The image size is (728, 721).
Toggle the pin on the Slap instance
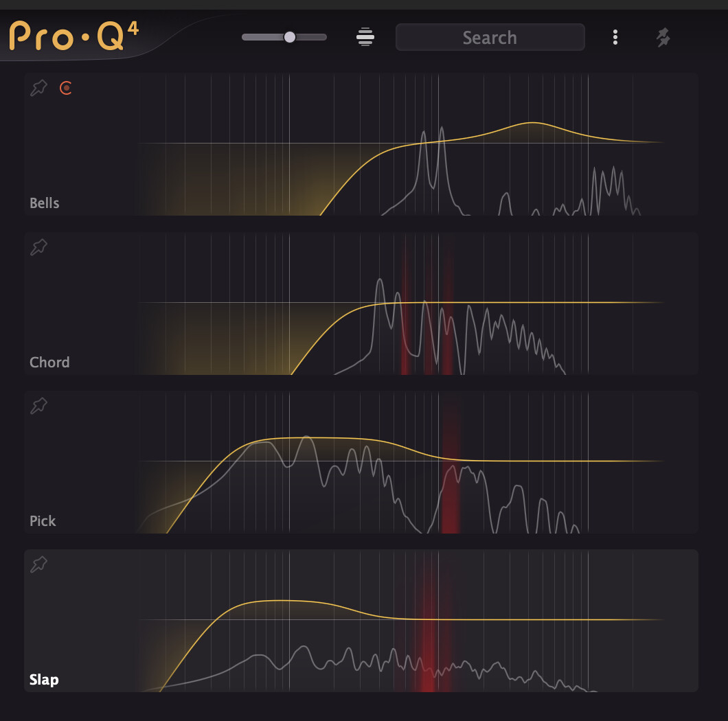[39, 564]
